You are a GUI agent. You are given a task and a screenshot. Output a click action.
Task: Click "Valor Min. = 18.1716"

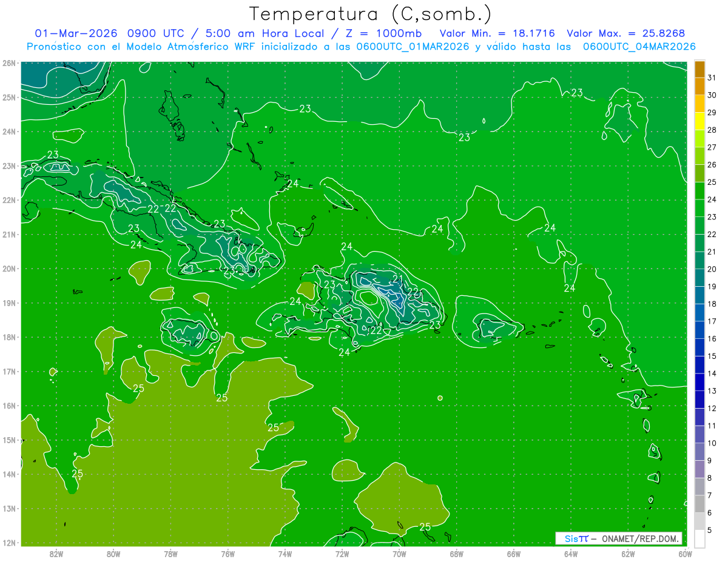tap(497, 33)
